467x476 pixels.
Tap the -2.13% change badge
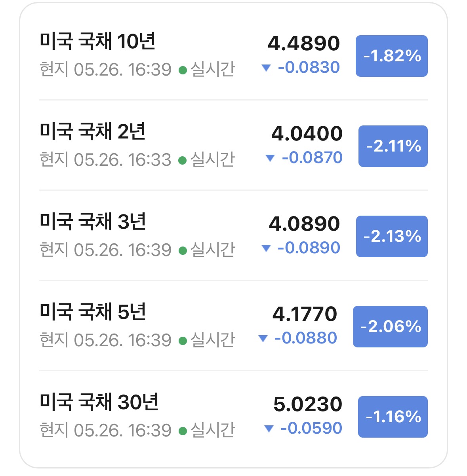click(392, 236)
